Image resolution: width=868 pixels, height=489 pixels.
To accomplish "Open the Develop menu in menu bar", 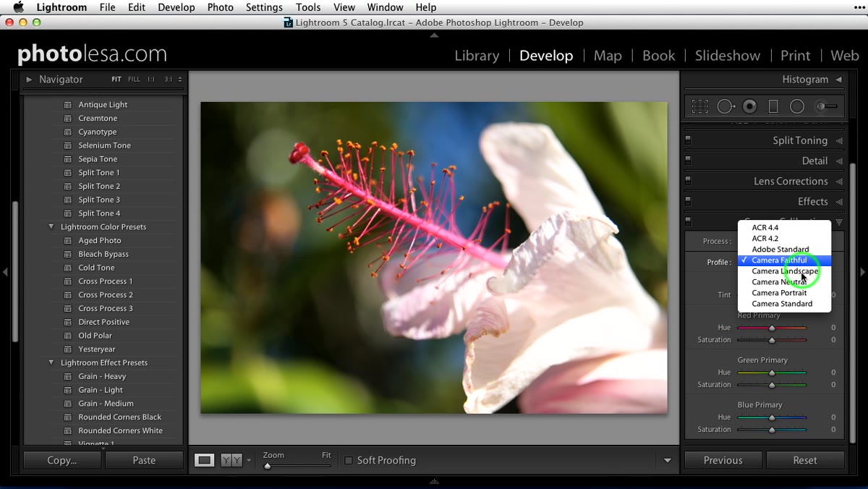I will pos(176,7).
